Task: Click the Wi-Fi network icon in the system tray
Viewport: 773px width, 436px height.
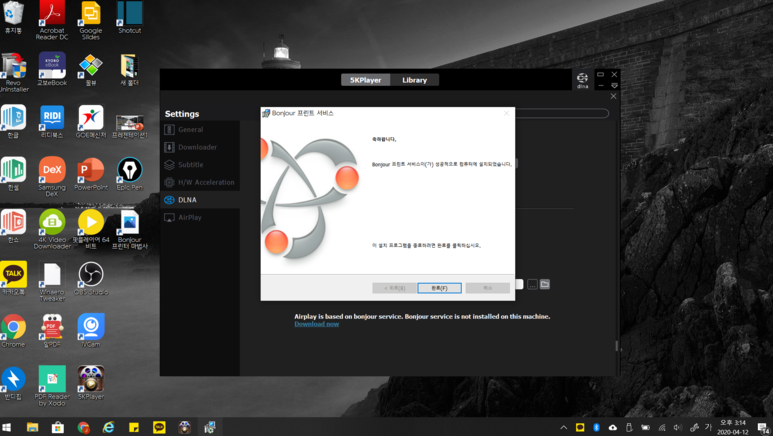Action: [x=662, y=428]
